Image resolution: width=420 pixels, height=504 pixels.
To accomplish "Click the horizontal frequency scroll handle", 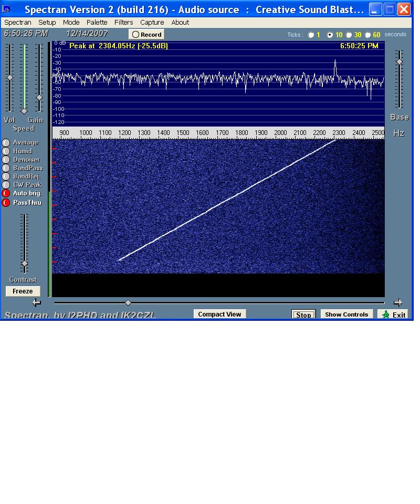I will (x=128, y=303).
